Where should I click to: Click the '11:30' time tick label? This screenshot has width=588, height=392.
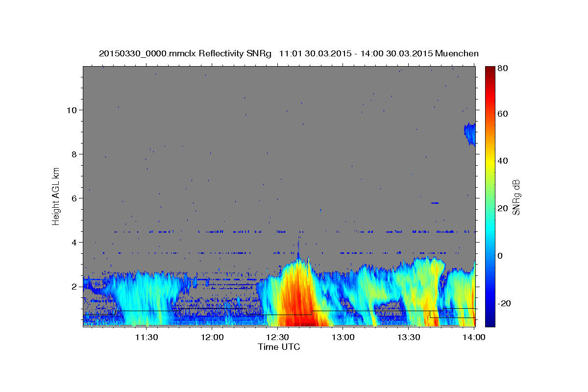[x=146, y=337]
